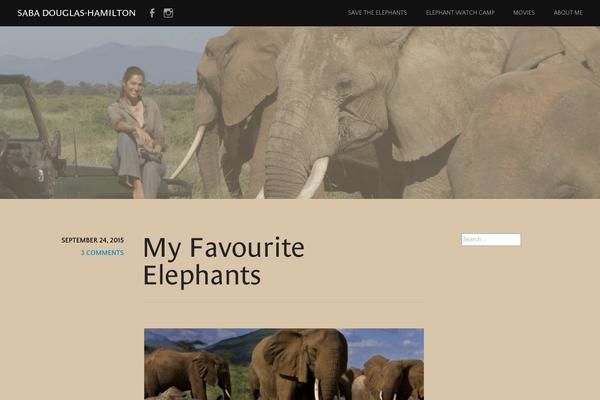Screen dimensions: 600x400
Task: Click the smiling woman in the banner image
Action: pos(137,132)
